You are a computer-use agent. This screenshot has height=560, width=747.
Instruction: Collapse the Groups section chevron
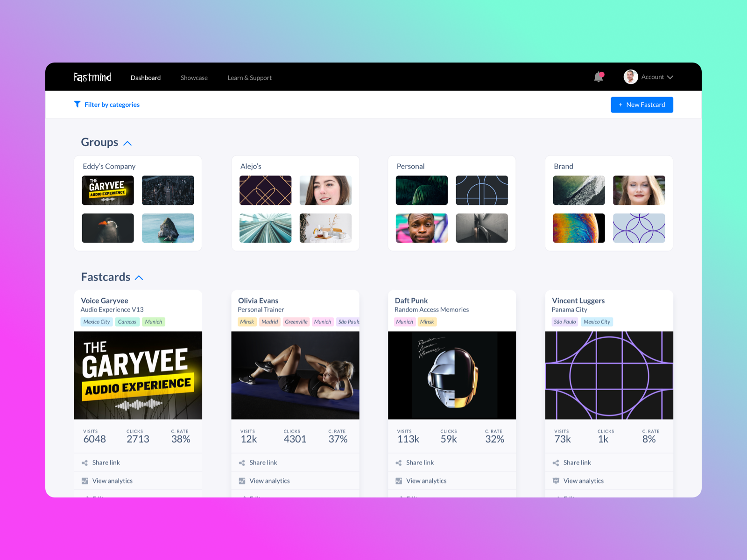point(127,143)
